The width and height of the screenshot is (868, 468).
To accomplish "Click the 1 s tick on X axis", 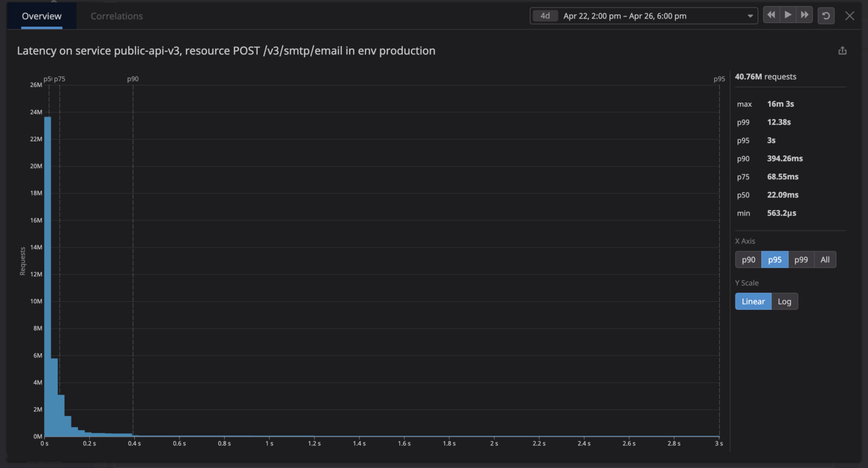I will click(x=270, y=444).
